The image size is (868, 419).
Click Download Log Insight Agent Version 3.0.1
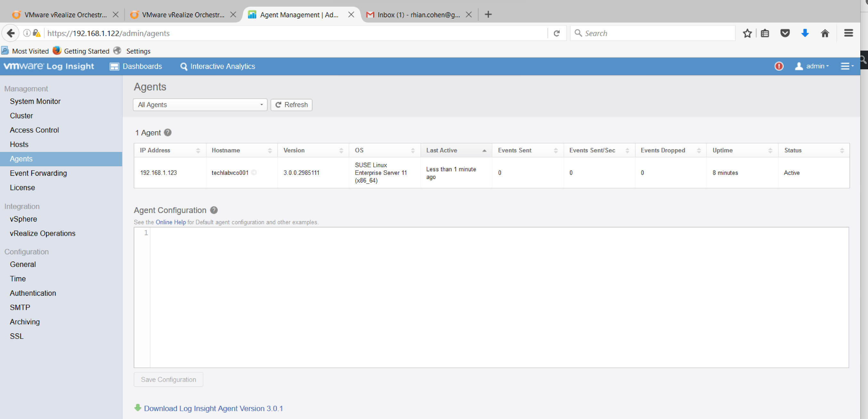(213, 408)
